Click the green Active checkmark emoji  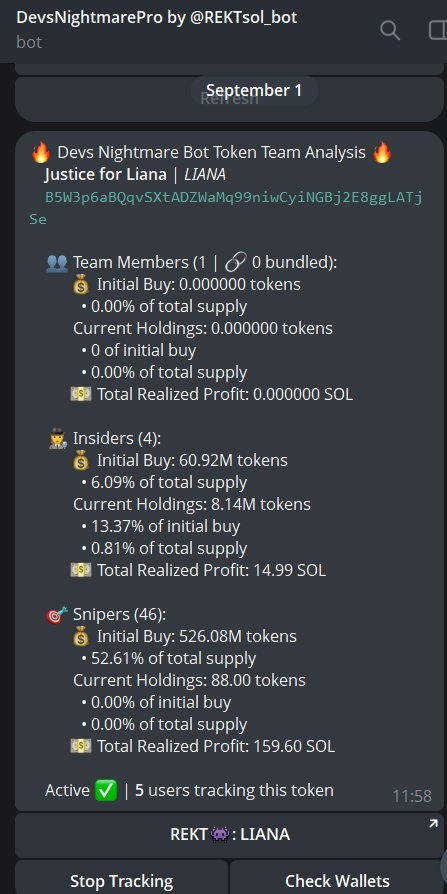pyautogui.click(x=107, y=790)
